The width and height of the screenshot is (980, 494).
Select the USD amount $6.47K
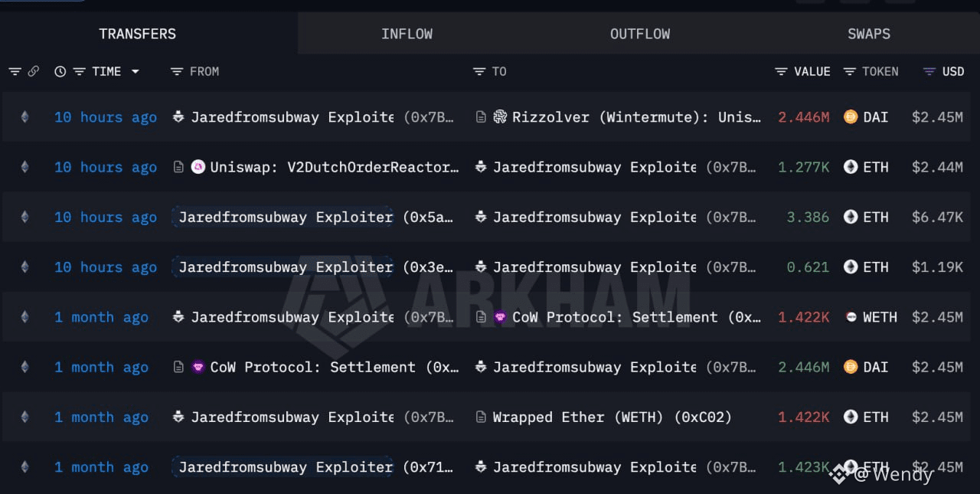coord(937,217)
